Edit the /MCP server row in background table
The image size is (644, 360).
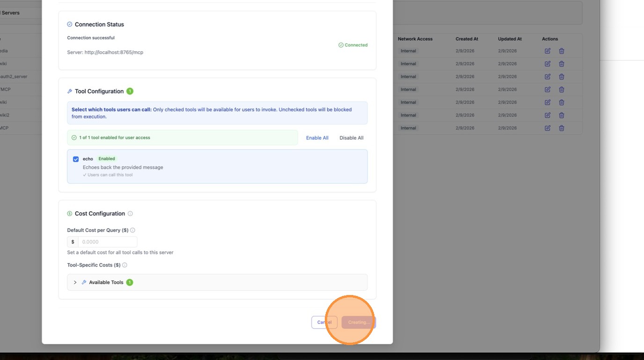point(548,89)
